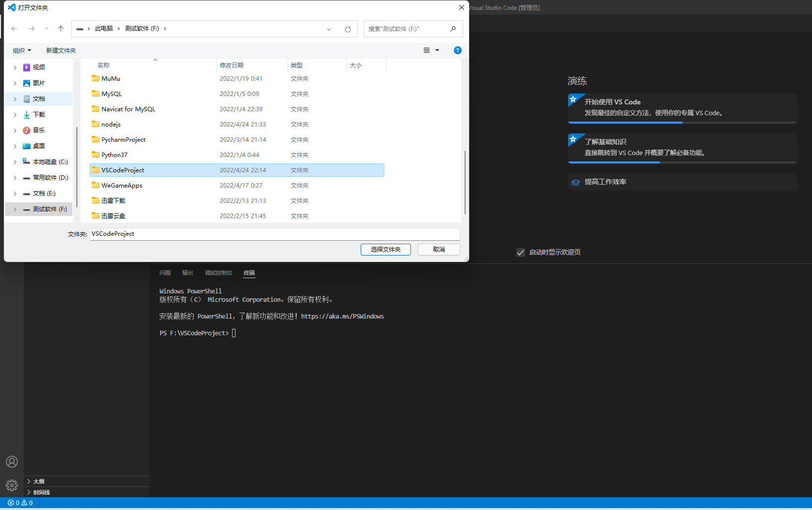Expand the 视频 tree node
The height and width of the screenshot is (510, 812).
15,67
